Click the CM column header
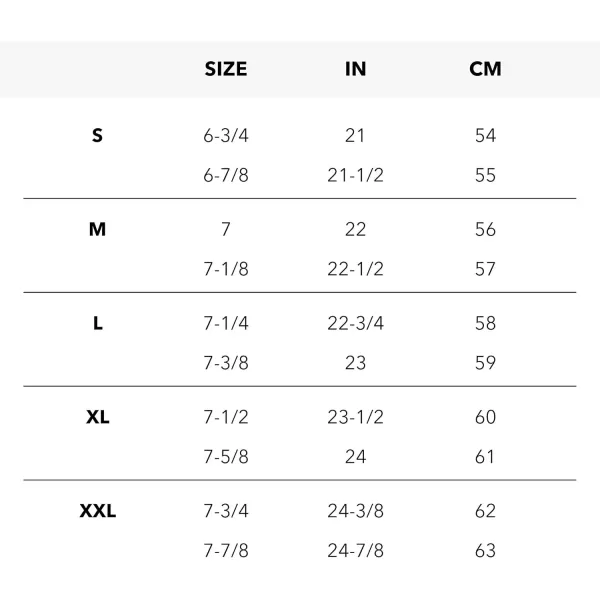 click(x=485, y=69)
